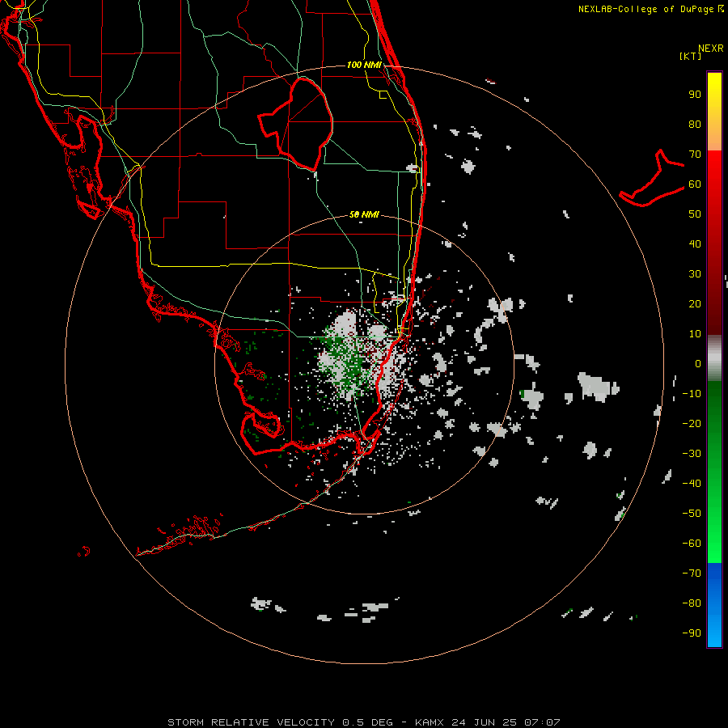Click the positive 90 value on the velocity scale
Image resolution: width=728 pixels, height=728 pixels.
coord(695,95)
